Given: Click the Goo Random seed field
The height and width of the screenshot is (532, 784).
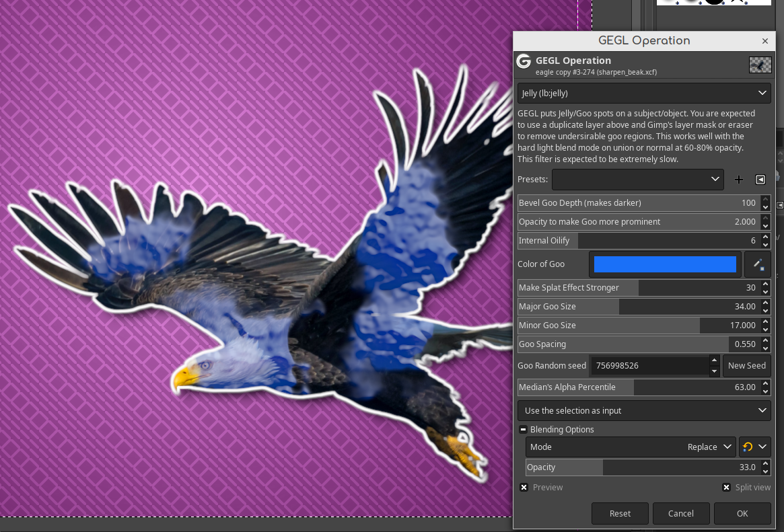Looking at the screenshot, I should click(x=649, y=366).
